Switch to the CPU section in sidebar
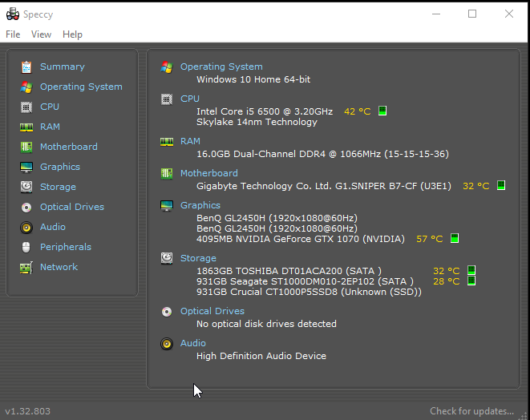 click(50, 107)
